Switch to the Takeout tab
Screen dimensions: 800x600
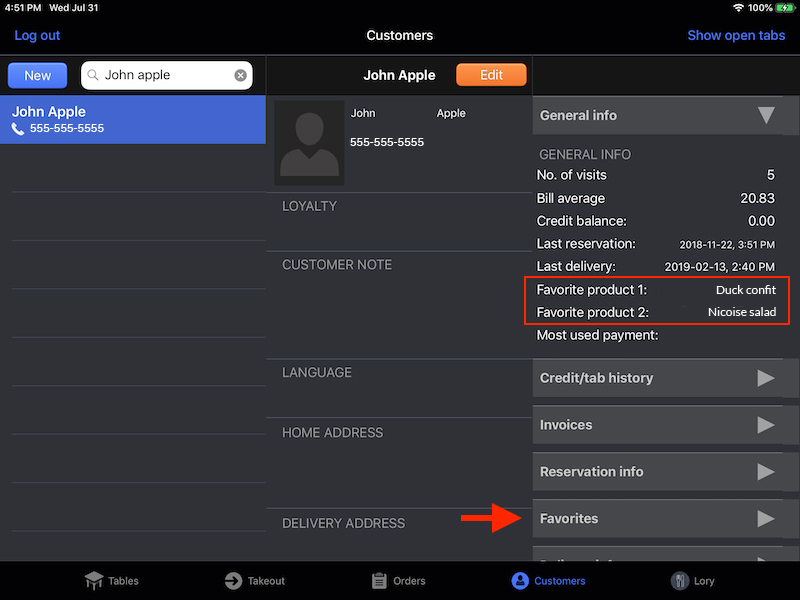click(x=254, y=581)
